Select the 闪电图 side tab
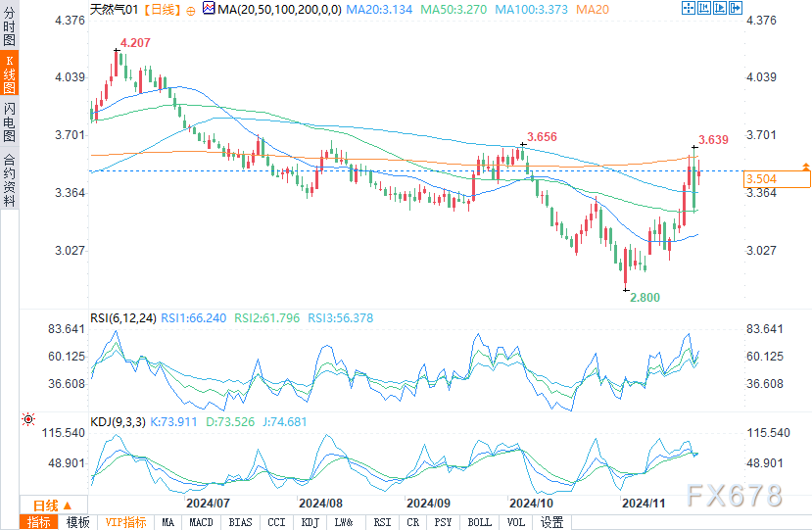This screenshot has width=812, height=530. (10, 122)
